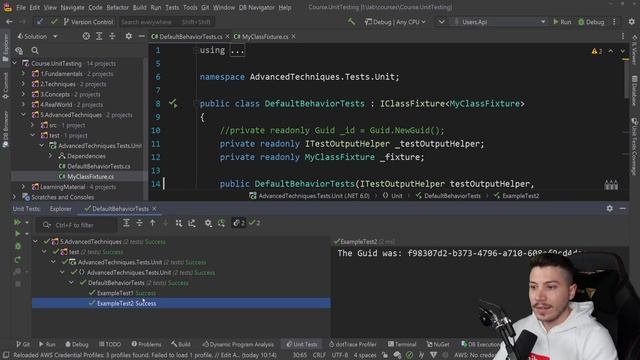
Task: Expand collapsed using directives ellipsis
Action: [x=237, y=51]
